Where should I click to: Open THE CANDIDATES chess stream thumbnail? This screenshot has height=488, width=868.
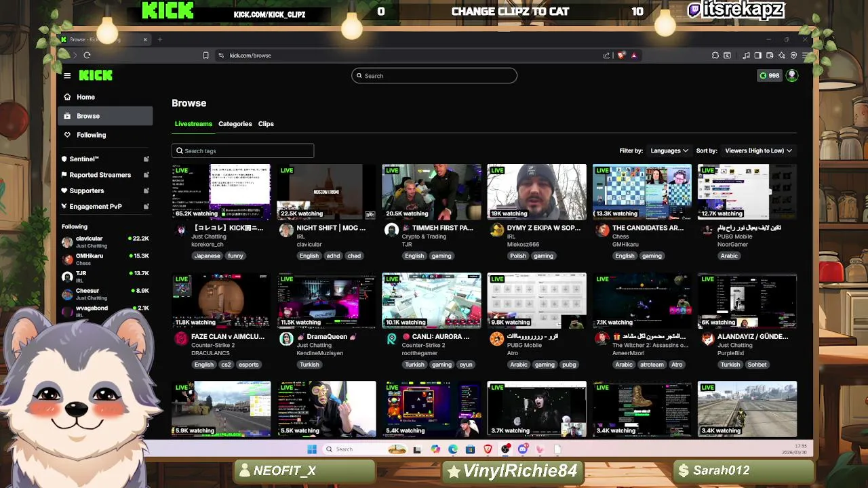642,192
